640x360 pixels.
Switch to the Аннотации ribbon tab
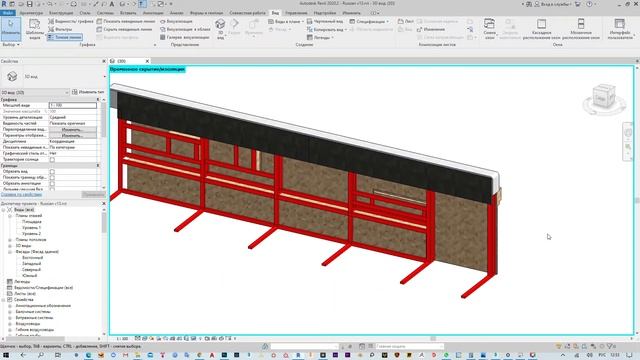[153, 13]
